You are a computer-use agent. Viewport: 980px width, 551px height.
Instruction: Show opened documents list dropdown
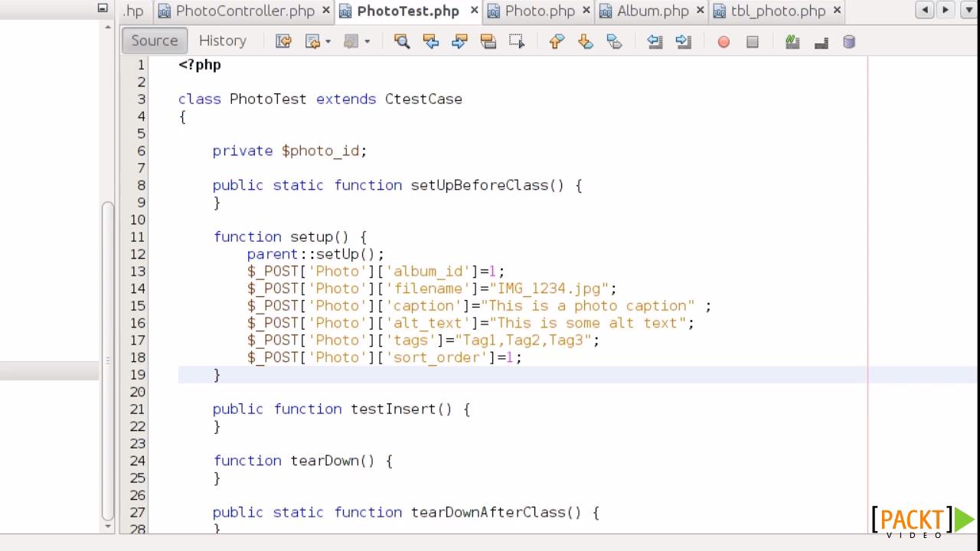[x=968, y=10]
